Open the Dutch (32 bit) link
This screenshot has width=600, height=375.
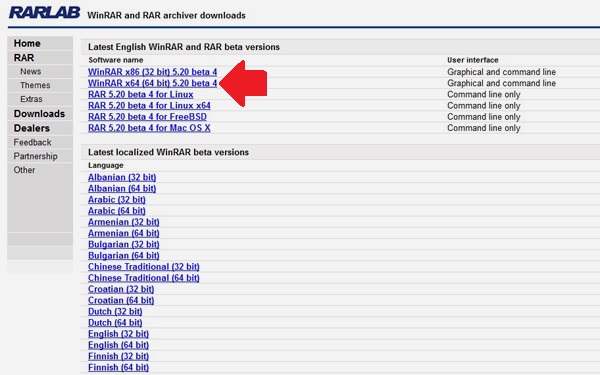115,311
